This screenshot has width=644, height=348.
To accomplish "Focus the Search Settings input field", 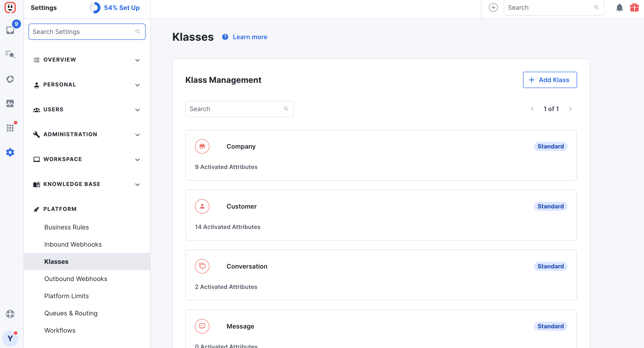I will pyautogui.click(x=87, y=31).
